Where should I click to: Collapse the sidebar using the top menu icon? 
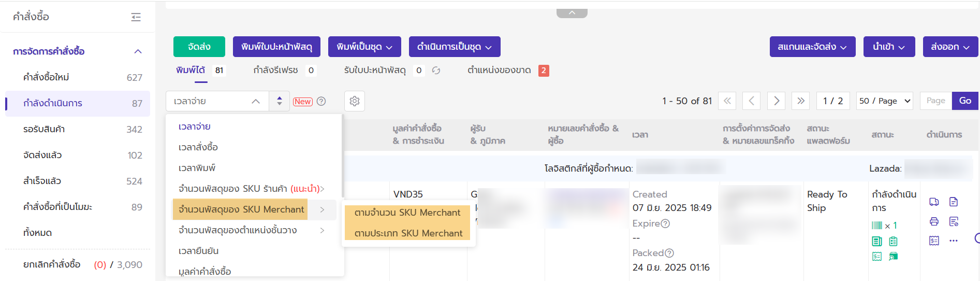[136, 17]
